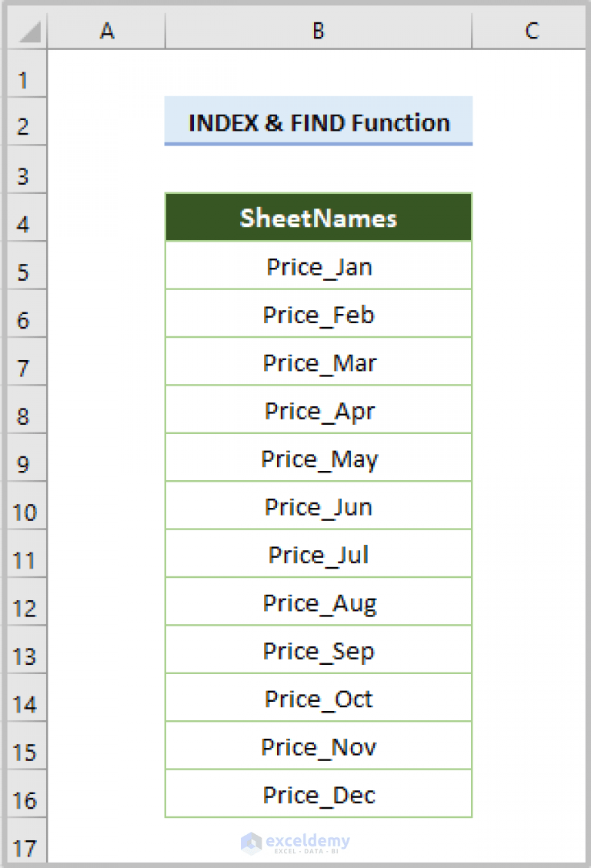Click the Price_Mar cell
This screenshot has height=868, width=591.
click(318, 362)
